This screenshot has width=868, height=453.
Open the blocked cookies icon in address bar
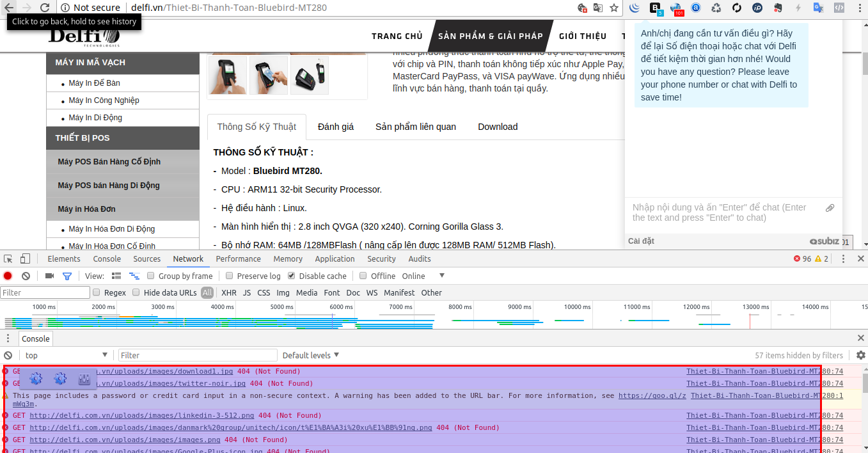[582, 8]
